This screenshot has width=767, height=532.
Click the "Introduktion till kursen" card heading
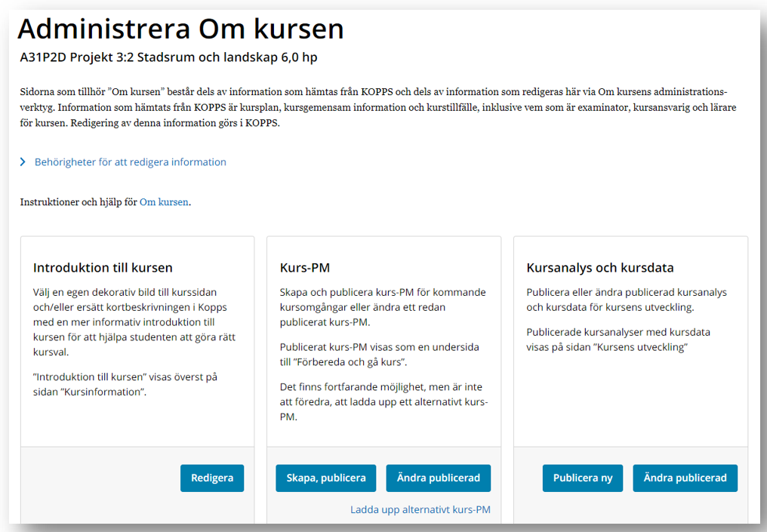click(103, 267)
